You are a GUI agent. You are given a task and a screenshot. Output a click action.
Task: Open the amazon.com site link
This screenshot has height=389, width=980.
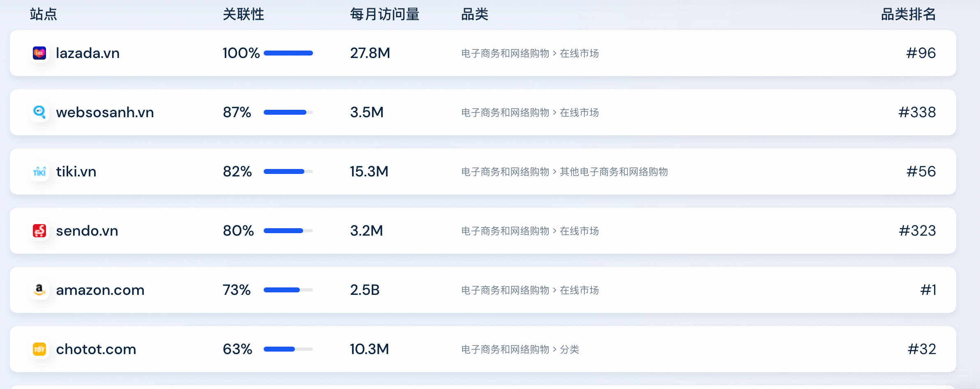(100, 290)
